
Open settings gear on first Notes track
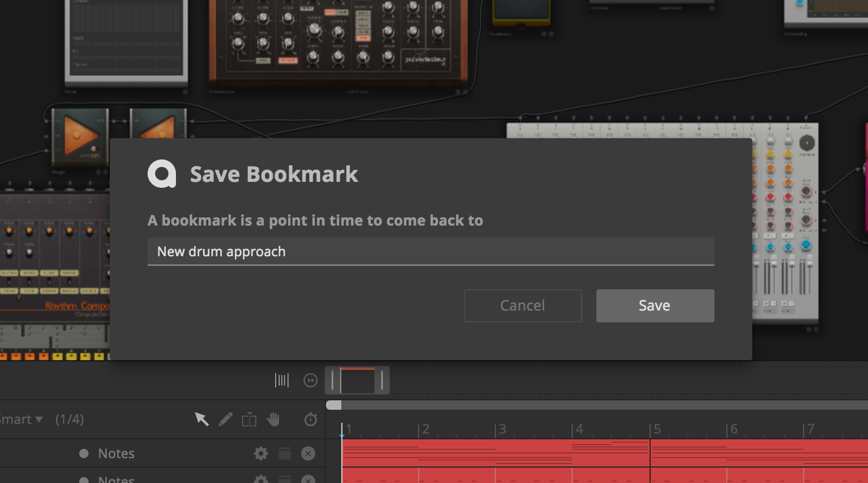[x=261, y=453]
